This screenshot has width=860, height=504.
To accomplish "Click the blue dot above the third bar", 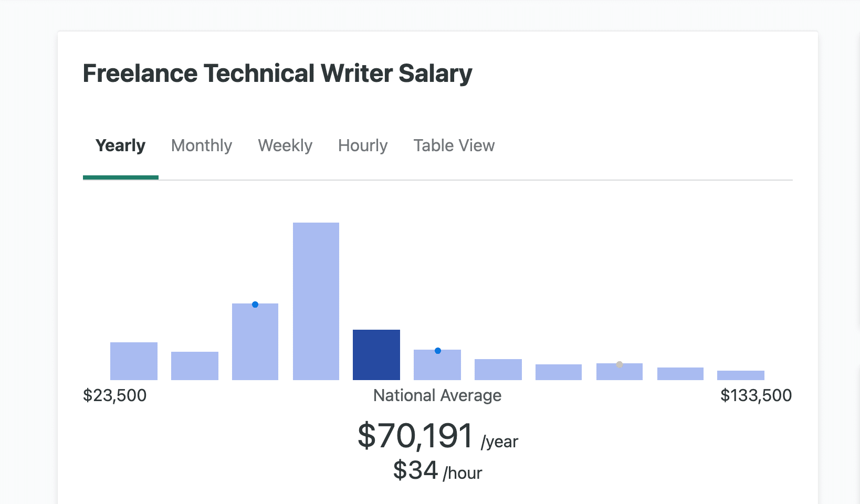I will pos(255,303).
